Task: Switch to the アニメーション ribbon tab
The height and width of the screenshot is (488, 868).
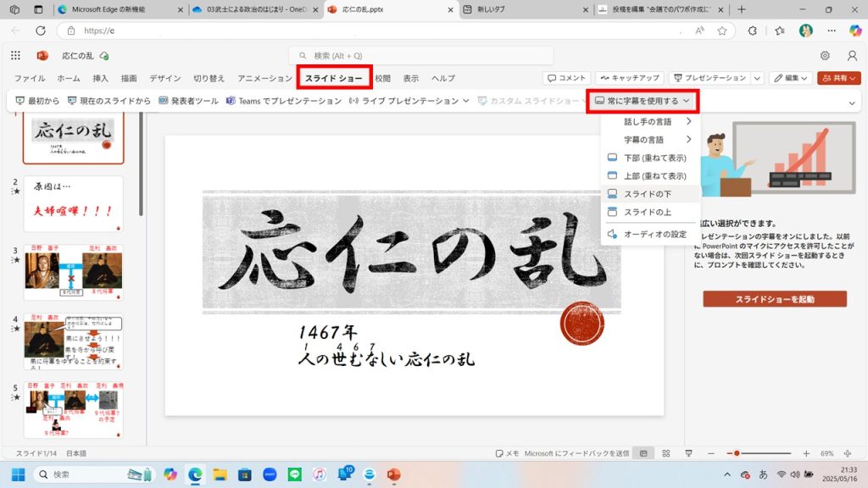Action: click(x=264, y=79)
